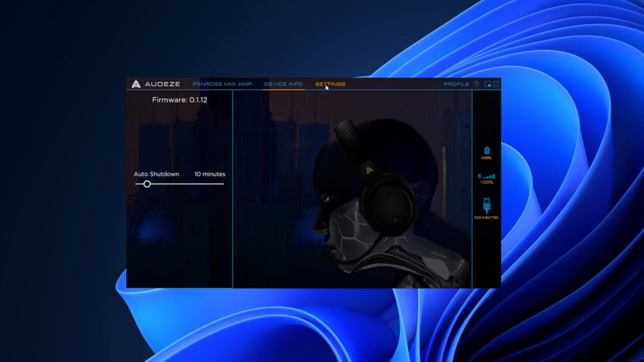Close the Audeze window

point(496,84)
